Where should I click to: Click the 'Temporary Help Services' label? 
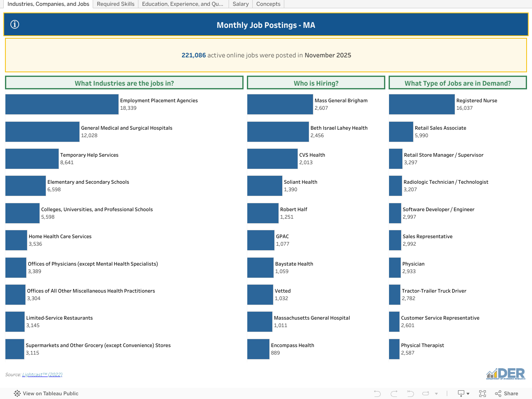[x=89, y=155]
